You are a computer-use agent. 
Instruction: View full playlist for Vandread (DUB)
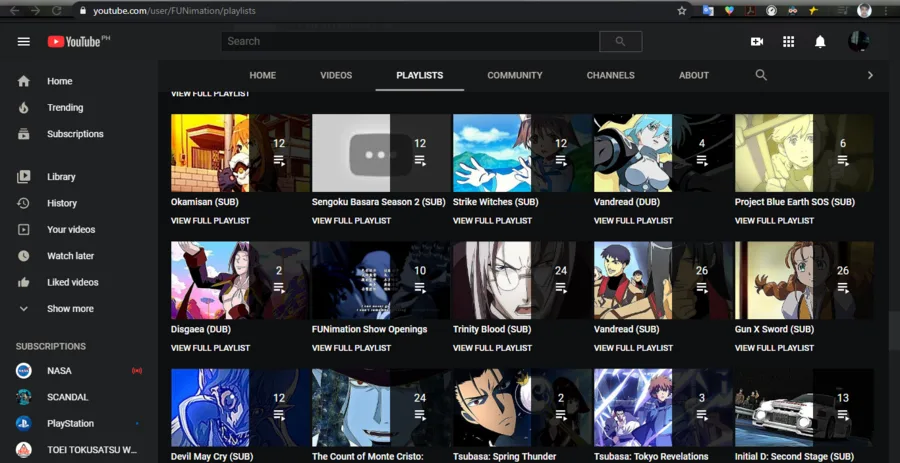point(633,221)
